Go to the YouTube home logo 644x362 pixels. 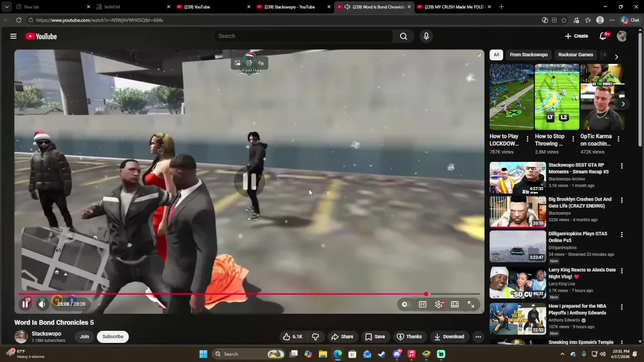coord(41,36)
